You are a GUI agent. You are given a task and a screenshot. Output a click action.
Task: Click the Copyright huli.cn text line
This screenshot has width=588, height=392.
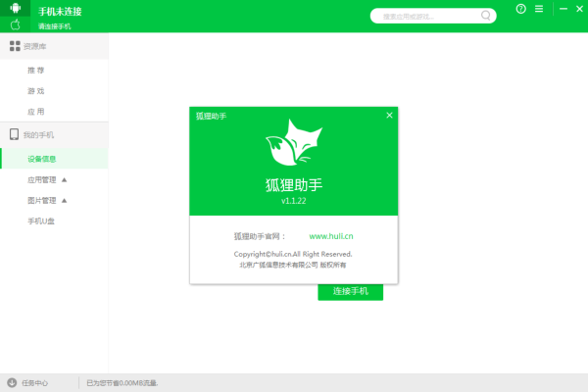coord(293,254)
